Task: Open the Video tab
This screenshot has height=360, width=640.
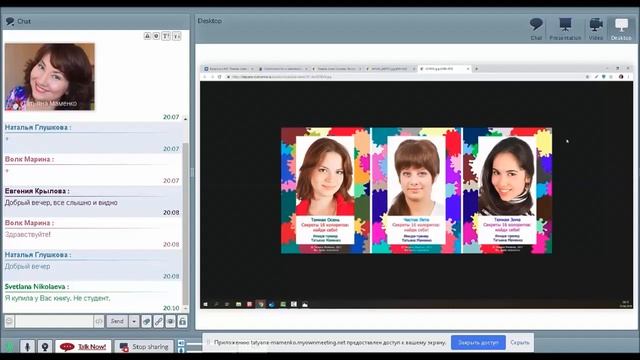Action: (596, 29)
